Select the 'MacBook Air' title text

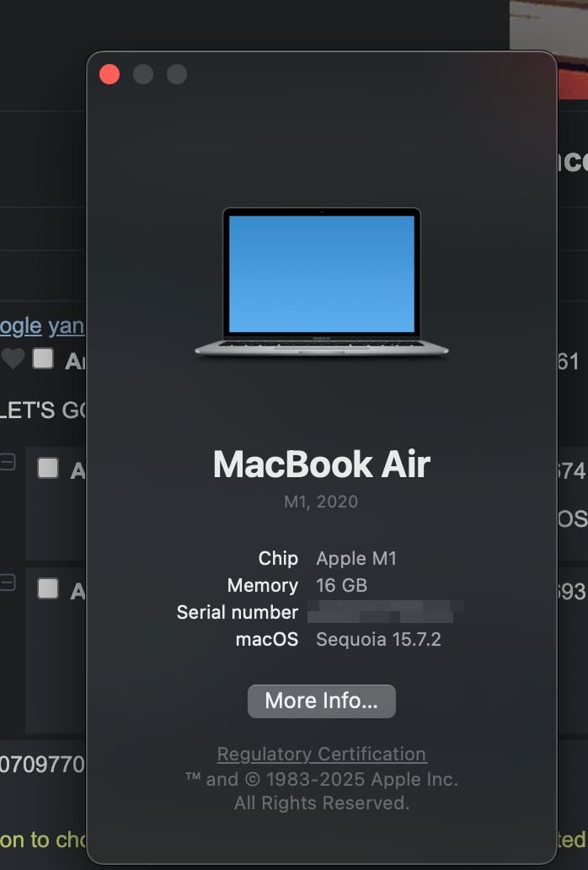[x=322, y=464]
